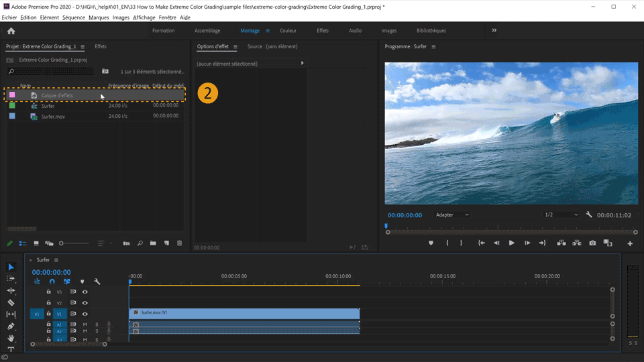Open the Adapter zoom level dropdown
Screen dimensions: 644x362
click(452, 215)
